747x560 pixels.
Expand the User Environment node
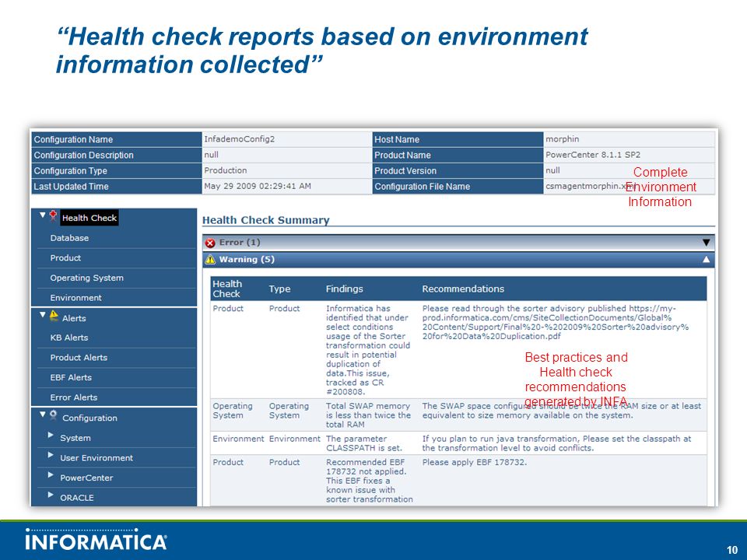(x=51, y=455)
